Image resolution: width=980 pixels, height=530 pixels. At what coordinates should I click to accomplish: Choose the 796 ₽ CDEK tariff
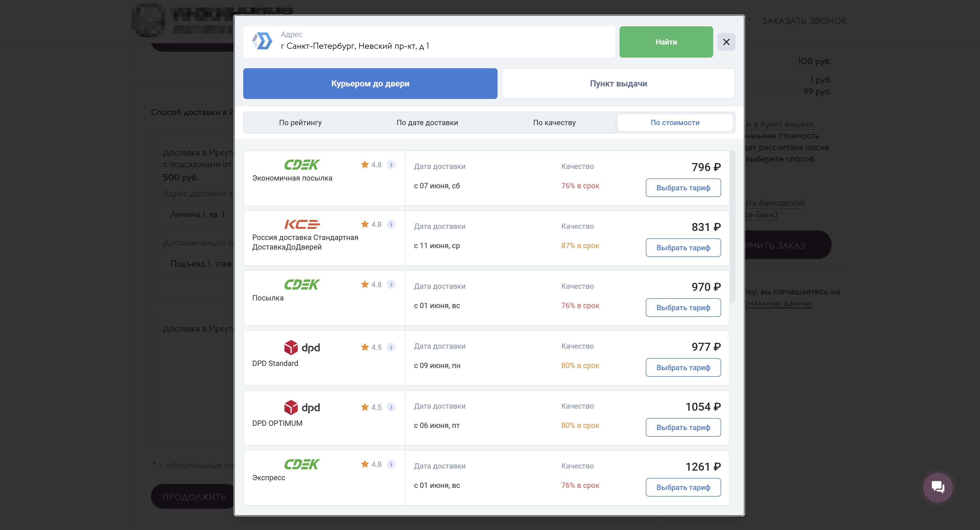pyautogui.click(x=683, y=188)
